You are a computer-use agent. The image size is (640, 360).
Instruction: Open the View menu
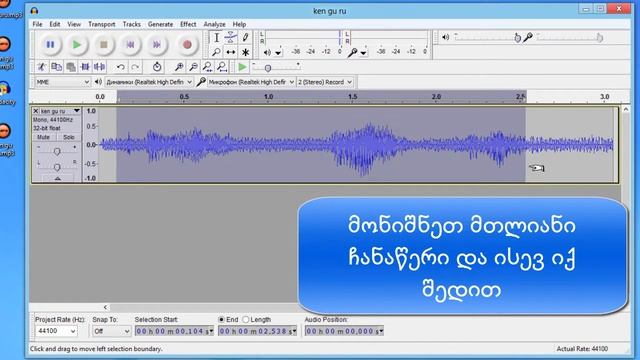point(74,24)
